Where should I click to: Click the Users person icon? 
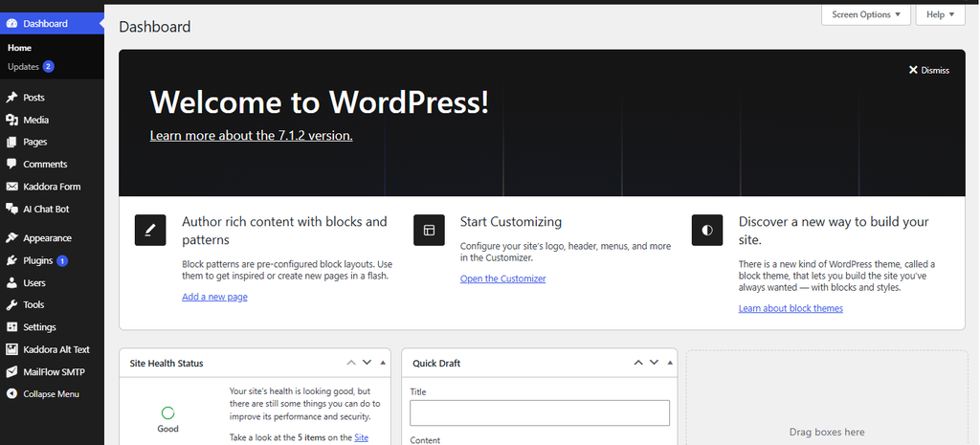(11, 282)
